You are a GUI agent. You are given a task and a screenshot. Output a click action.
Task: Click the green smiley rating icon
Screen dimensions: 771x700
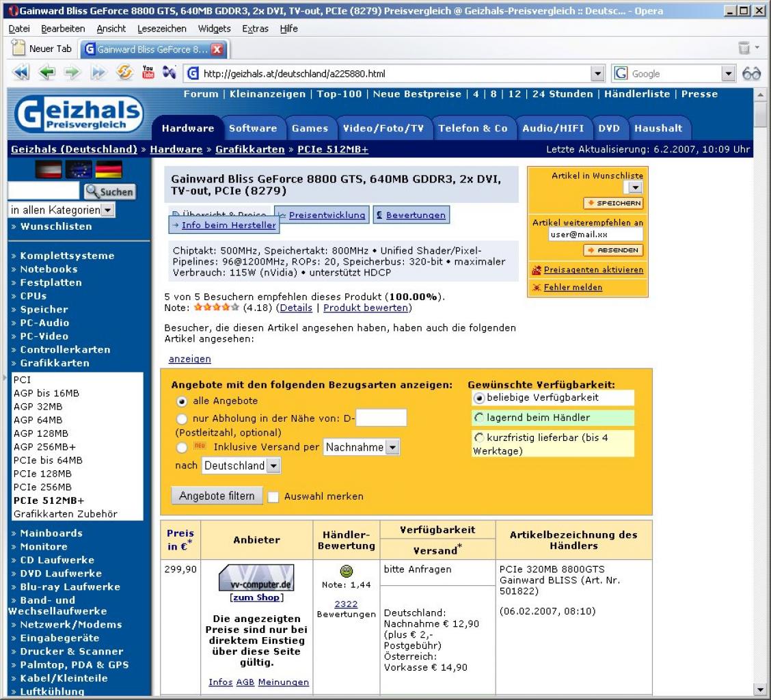[x=346, y=571]
